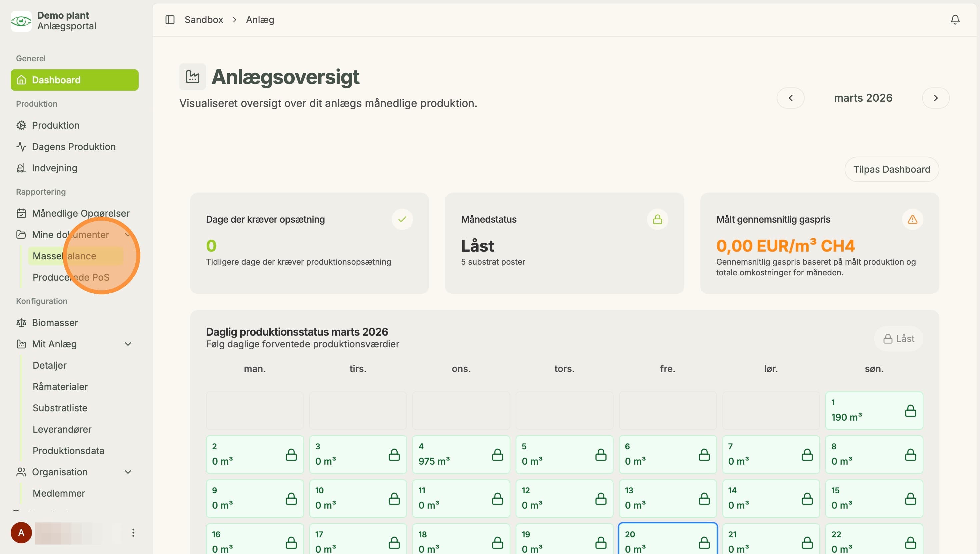Image resolution: width=980 pixels, height=554 pixels.
Task: Toggle the sidebar panel icon
Action: point(170,19)
